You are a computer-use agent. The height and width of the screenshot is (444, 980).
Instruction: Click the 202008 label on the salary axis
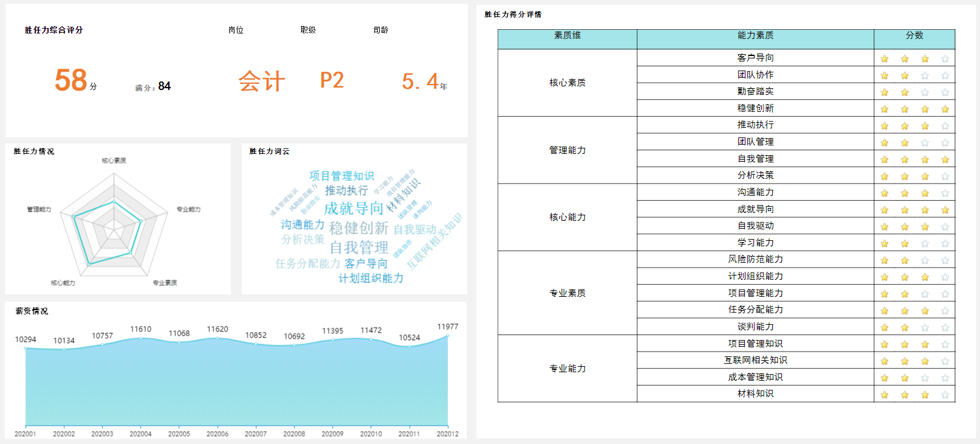click(x=294, y=434)
